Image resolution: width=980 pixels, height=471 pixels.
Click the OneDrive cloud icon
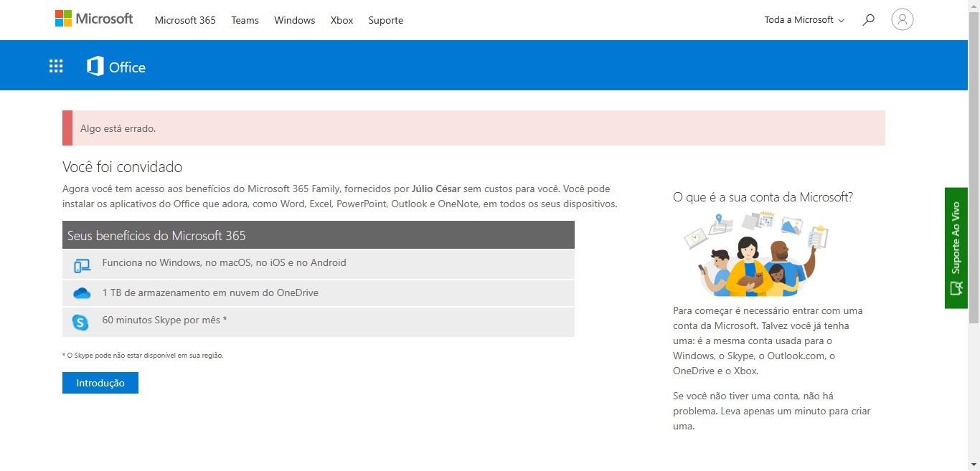point(82,293)
